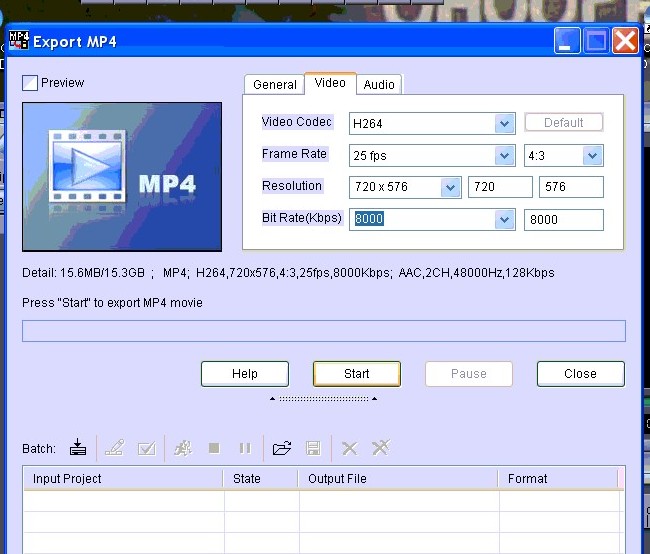
Task: Expand the 4:3 aspect ratio dropdown
Action: click(592, 156)
